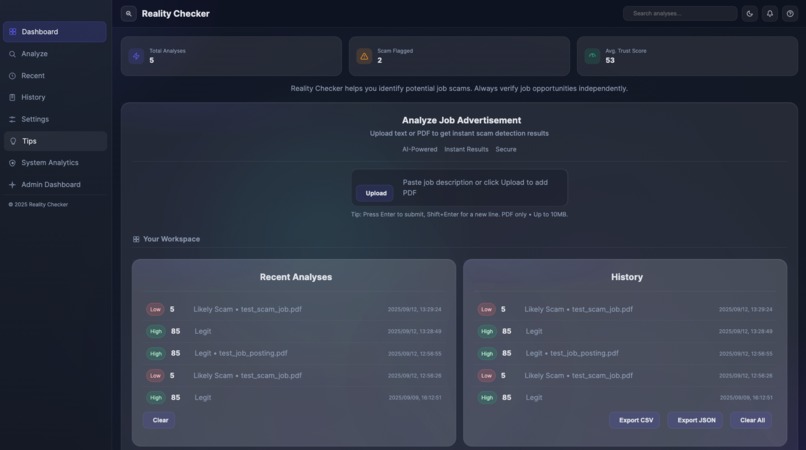Open the Avg. Trust Score stat card
This screenshot has height=450, width=806.
tap(687, 56)
